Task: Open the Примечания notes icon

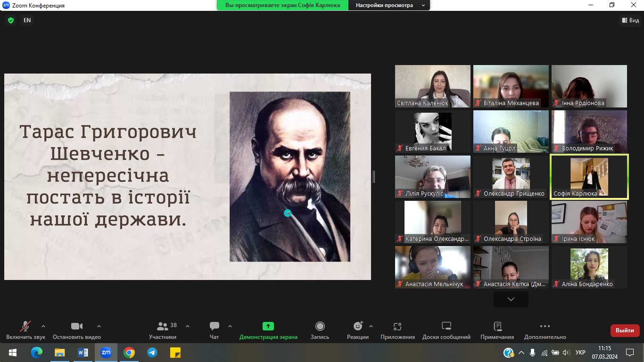Action: point(497,326)
